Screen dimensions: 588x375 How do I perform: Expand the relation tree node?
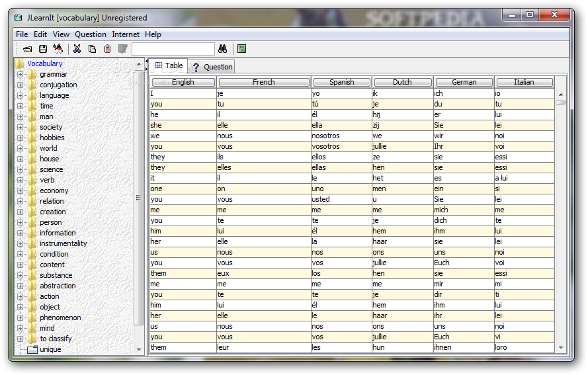(x=21, y=201)
